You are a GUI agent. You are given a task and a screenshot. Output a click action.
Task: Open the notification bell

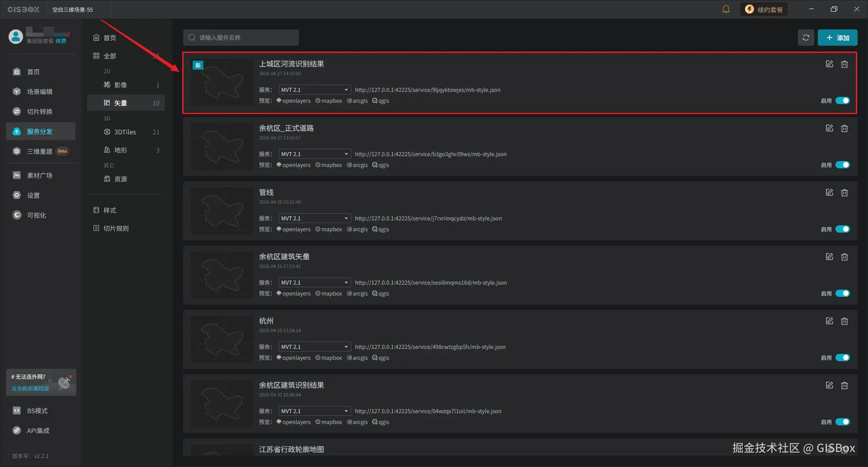click(x=726, y=9)
